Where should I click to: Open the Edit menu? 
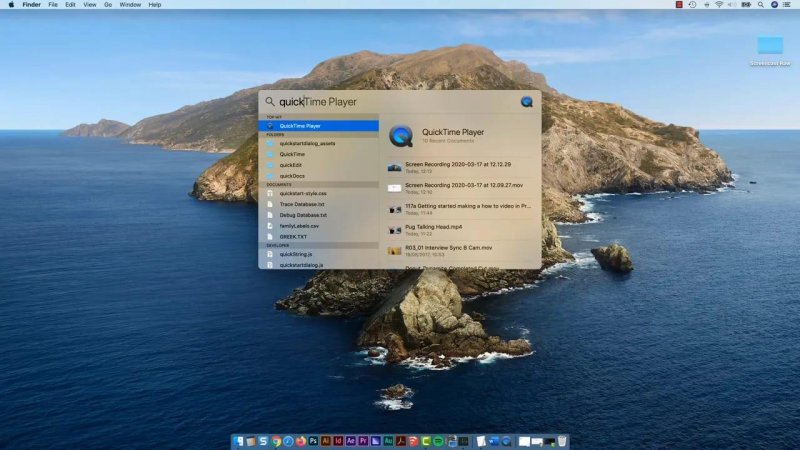point(70,5)
